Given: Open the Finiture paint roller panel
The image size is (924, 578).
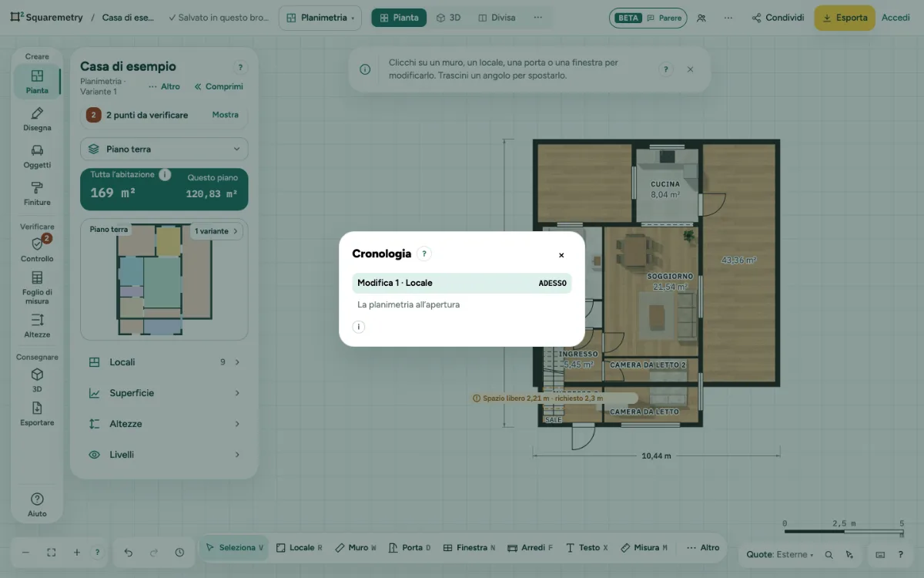Looking at the screenshot, I should coord(37,193).
